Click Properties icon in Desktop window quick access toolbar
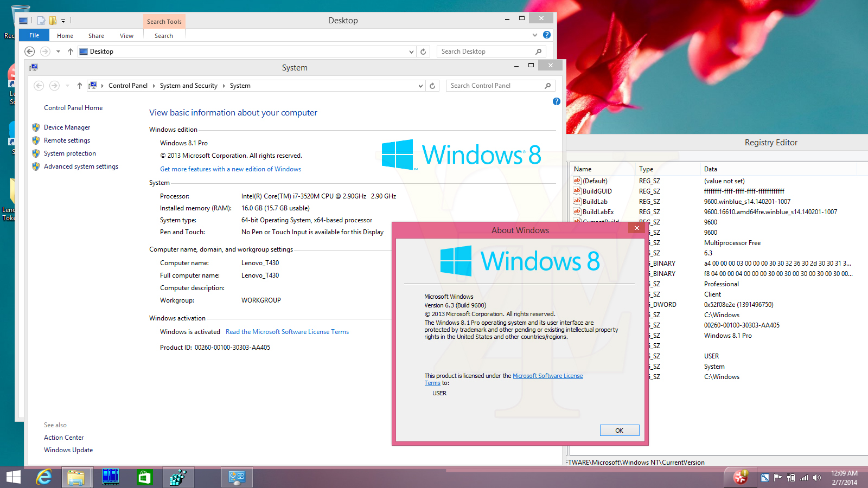This screenshot has height=488, width=868. pyautogui.click(x=41, y=21)
